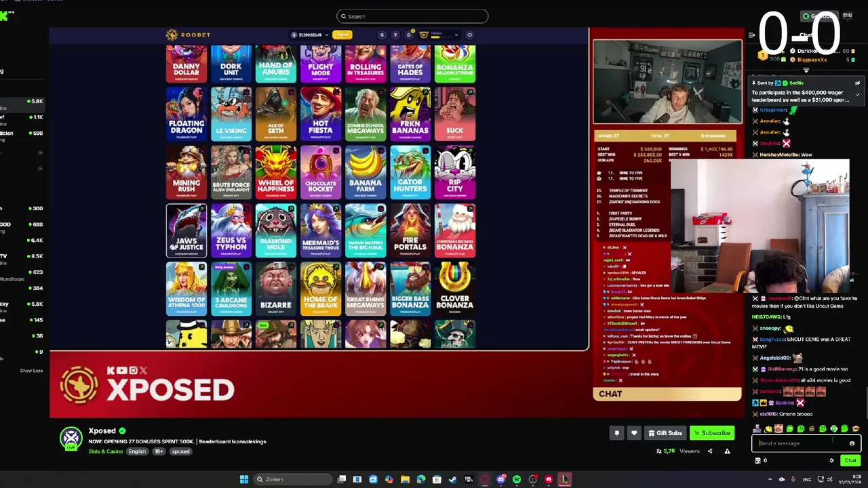Open the Wheel of Happiness tile
The height and width of the screenshot is (488, 868).
pyautogui.click(x=276, y=172)
